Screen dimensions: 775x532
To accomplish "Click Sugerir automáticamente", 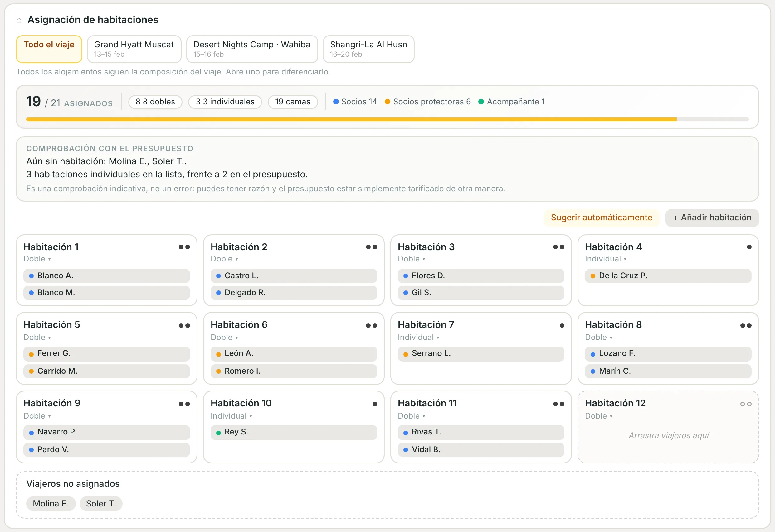I will point(601,218).
